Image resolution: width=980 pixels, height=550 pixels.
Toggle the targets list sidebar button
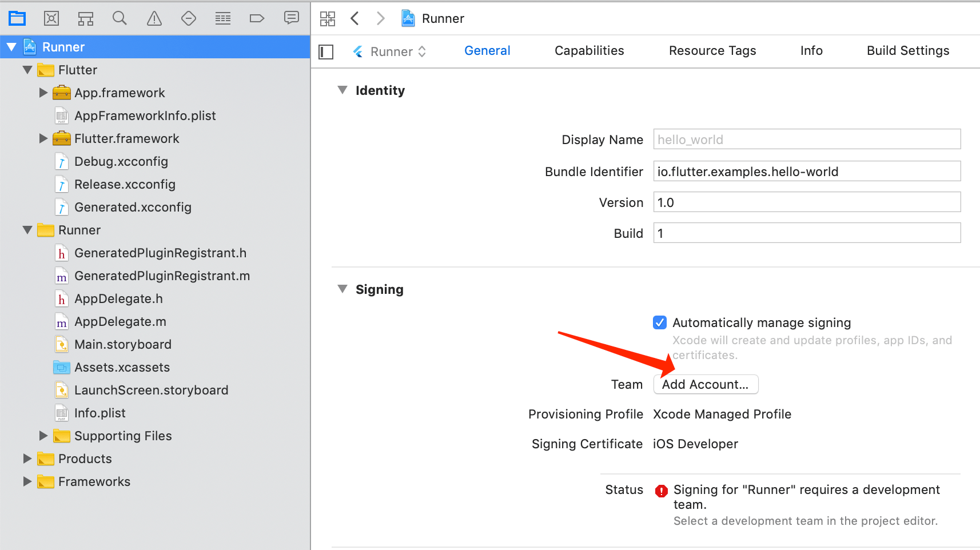(326, 52)
